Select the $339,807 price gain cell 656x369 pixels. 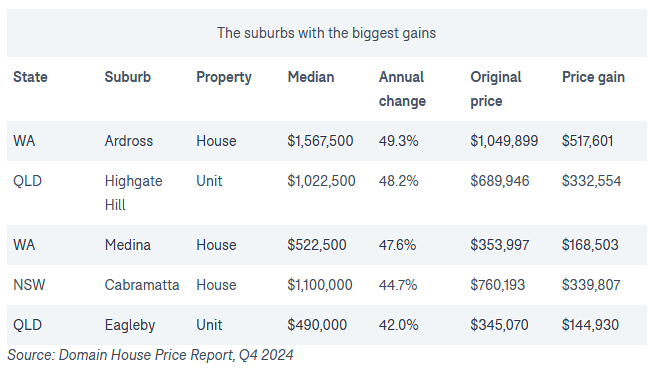(x=591, y=285)
